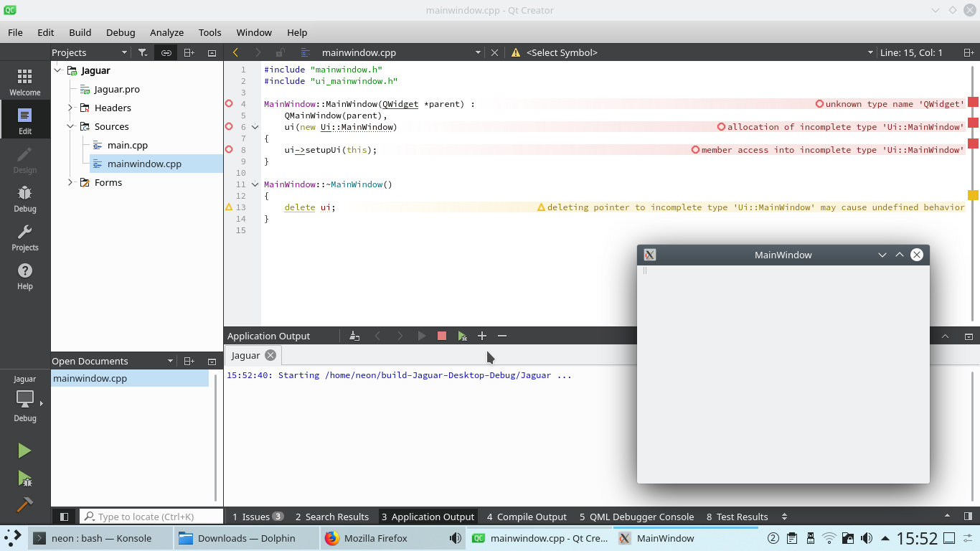
Task: Open the mainwindow.cpp document dropdown
Action: coord(478,52)
